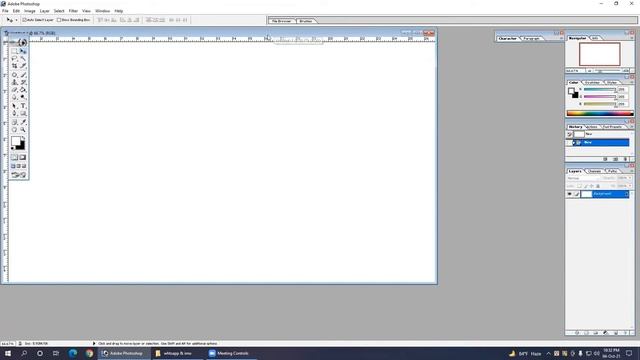The width and height of the screenshot is (640, 360).
Task: Select the Move tool in toolbox
Action: [23, 51]
